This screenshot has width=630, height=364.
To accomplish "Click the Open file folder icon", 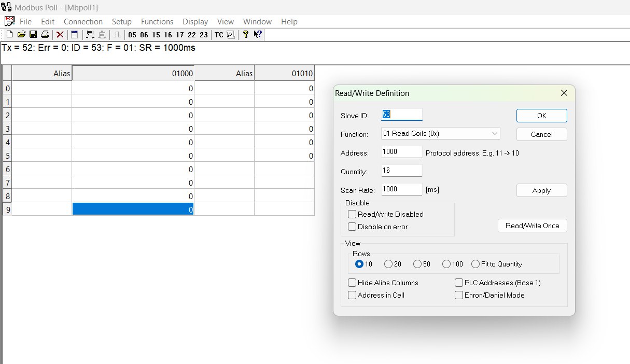I will point(21,35).
